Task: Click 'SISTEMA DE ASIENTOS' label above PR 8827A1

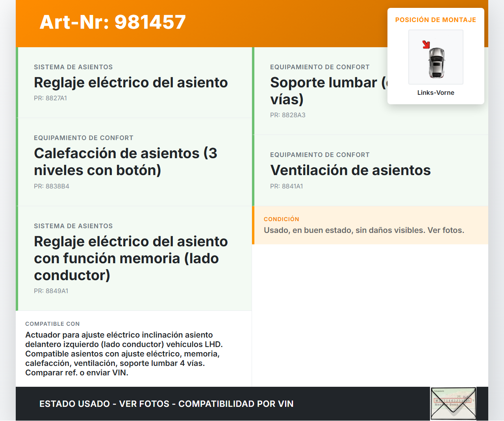Action: [x=73, y=67]
